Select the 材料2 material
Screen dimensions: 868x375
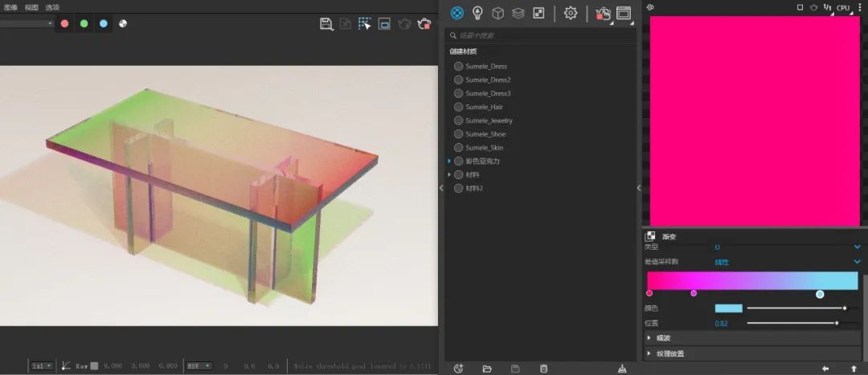[x=474, y=189]
